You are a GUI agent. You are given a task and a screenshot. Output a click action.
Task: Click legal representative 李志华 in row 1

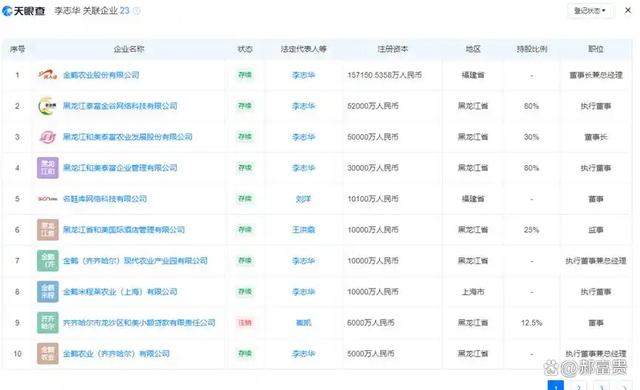tap(303, 75)
